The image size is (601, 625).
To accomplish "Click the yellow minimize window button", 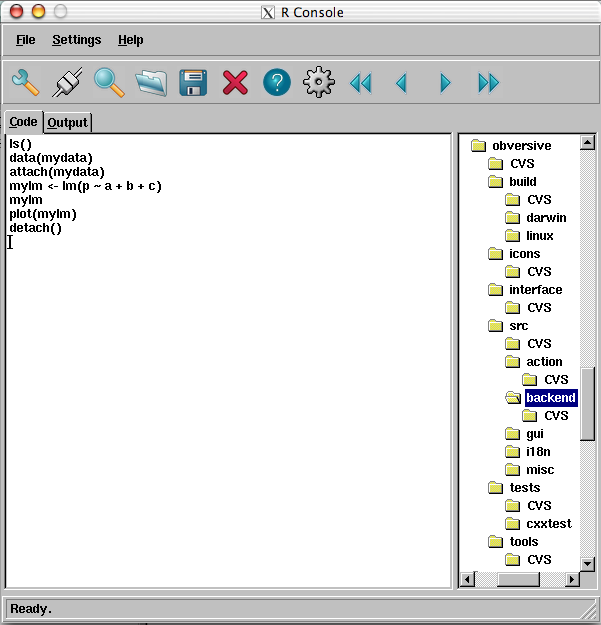I will click(x=39, y=11).
